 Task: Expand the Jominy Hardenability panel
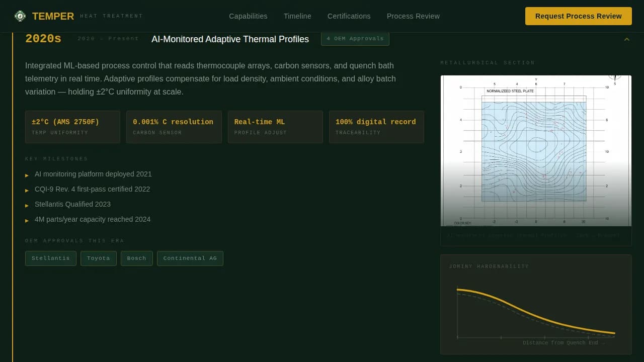click(489, 266)
